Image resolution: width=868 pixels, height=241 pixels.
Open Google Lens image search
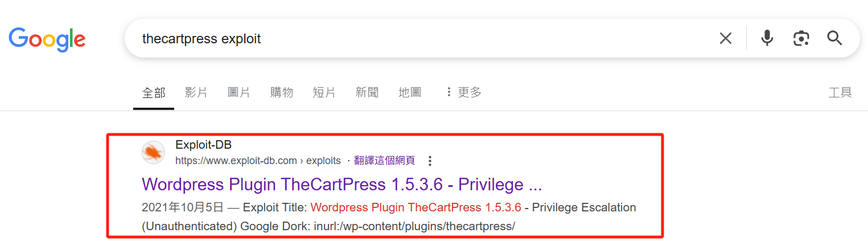(801, 38)
